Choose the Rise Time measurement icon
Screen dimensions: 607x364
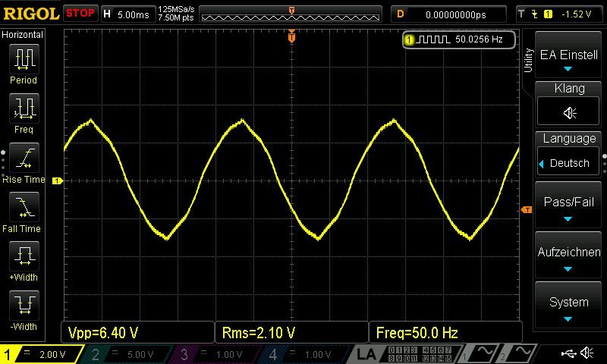tap(24, 158)
